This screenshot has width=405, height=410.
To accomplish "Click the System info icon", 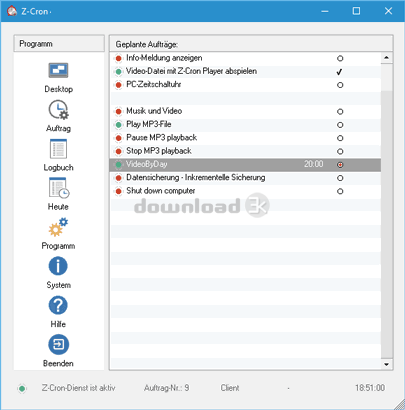I will [x=58, y=266].
